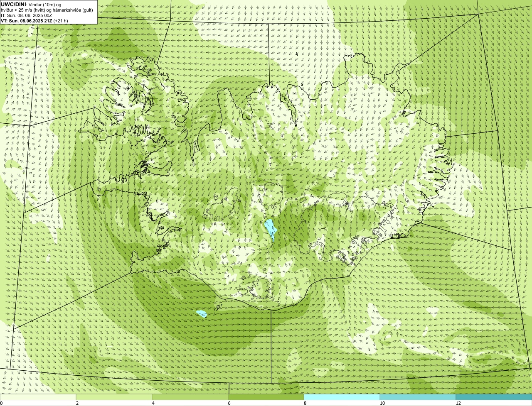Viewport: 532px width, 406px height.
Task: Click the teal swatch above 12 m/s
Action: [494, 397]
